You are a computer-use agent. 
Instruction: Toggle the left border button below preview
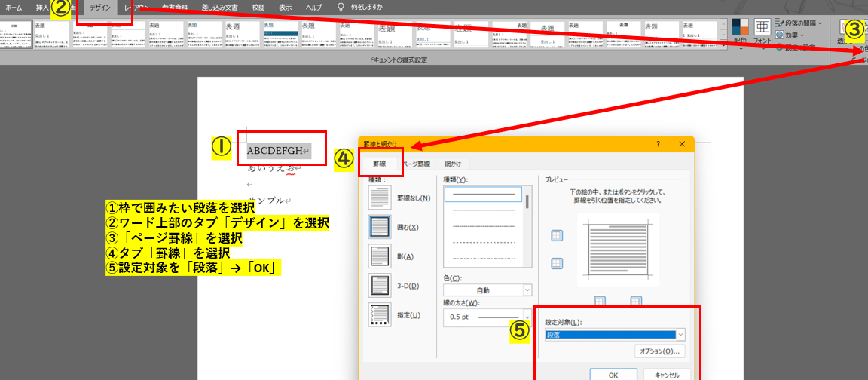(600, 301)
